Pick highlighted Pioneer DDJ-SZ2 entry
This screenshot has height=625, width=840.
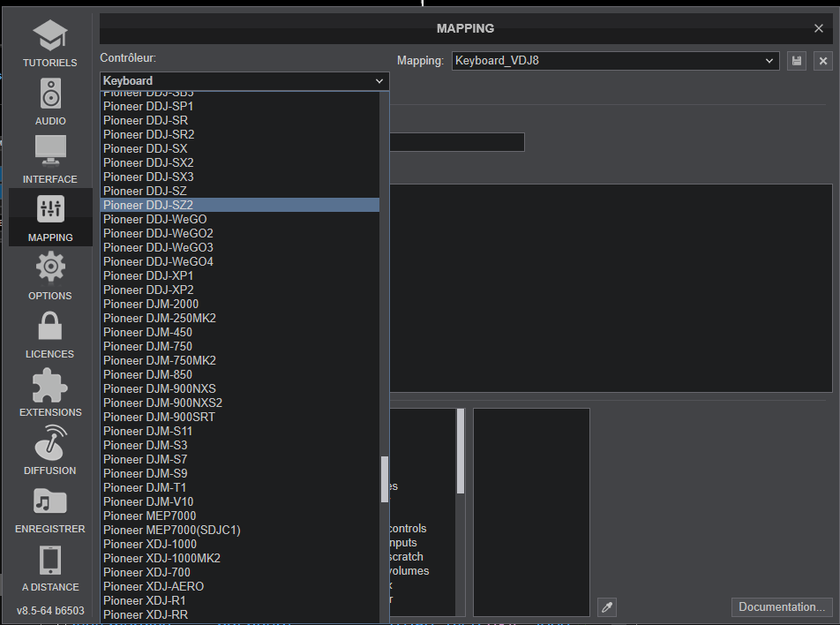(x=239, y=205)
